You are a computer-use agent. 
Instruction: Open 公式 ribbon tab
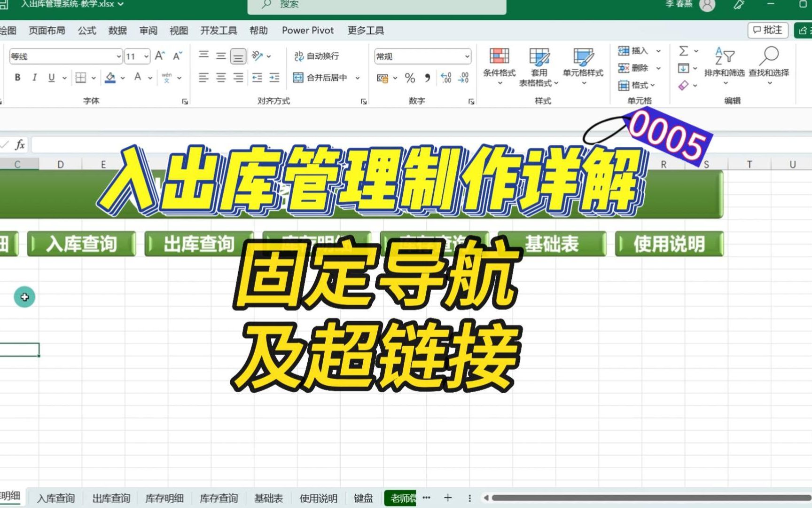pos(87,31)
